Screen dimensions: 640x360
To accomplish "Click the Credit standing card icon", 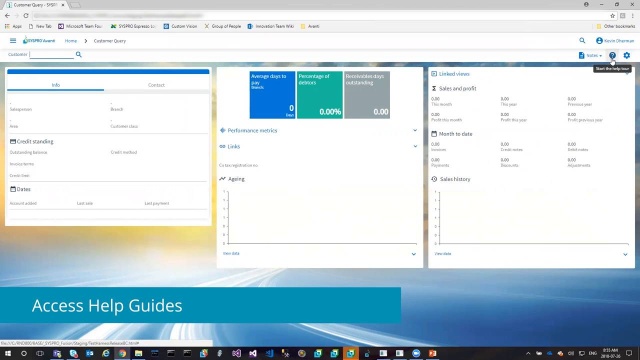I will tap(13, 141).
